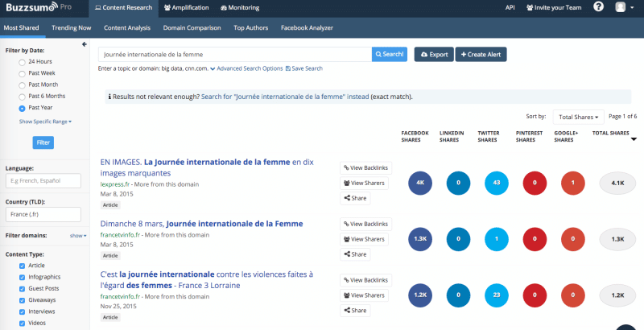Viewport: 644px width, 330px height.
Task: Open the Dimanche 8 mars article title
Action: (202, 224)
